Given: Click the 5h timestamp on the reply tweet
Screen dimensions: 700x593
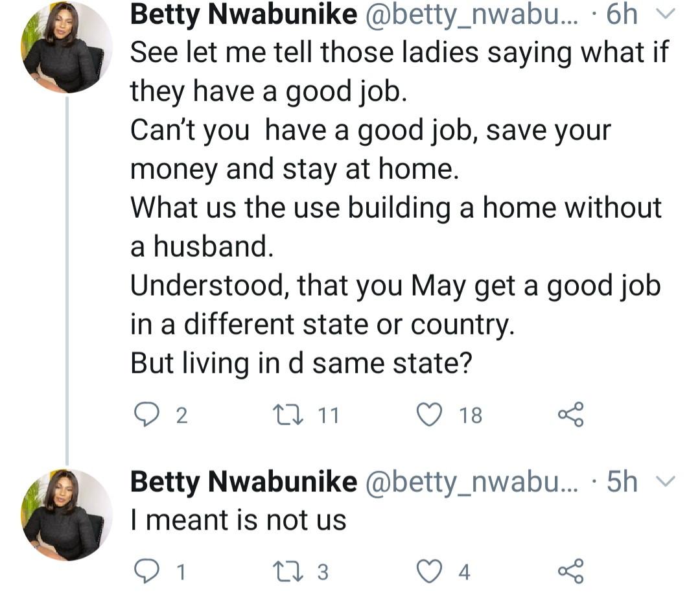Looking at the screenshot, I should click(622, 482).
